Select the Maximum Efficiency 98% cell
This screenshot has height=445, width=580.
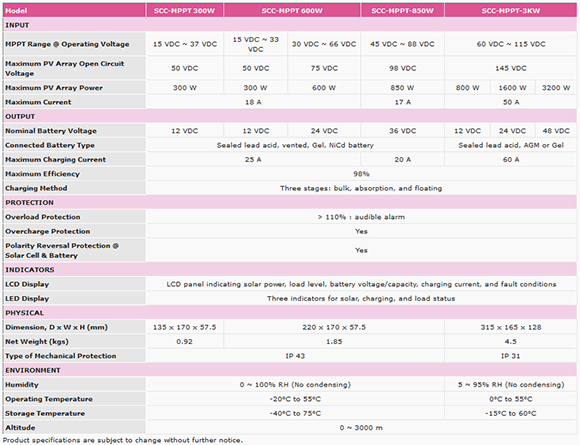361,173
